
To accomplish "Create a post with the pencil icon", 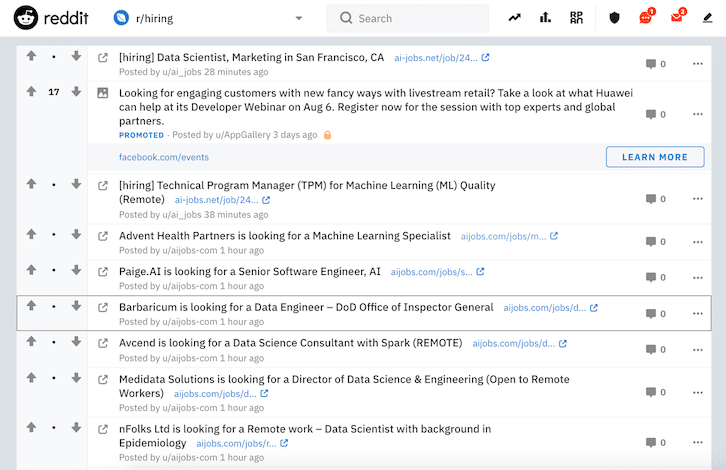I will pyautogui.click(x=707, y=18).
